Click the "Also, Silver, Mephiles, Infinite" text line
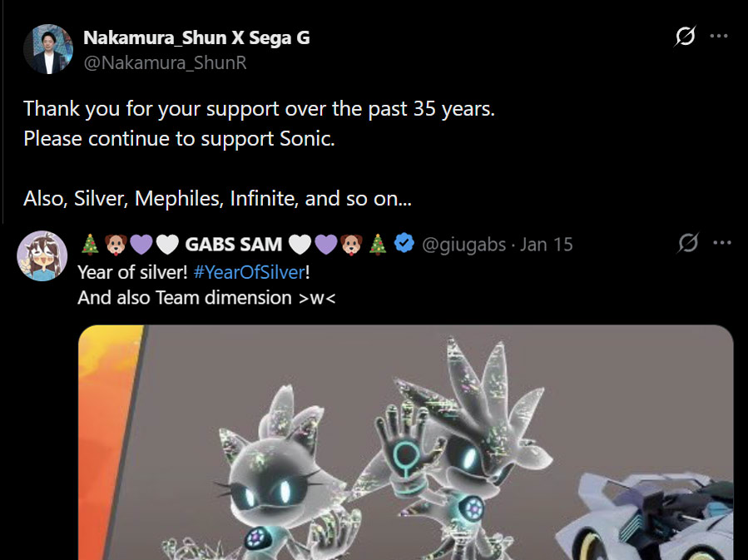This screenshot has height=560, width=748. (217, 198)
